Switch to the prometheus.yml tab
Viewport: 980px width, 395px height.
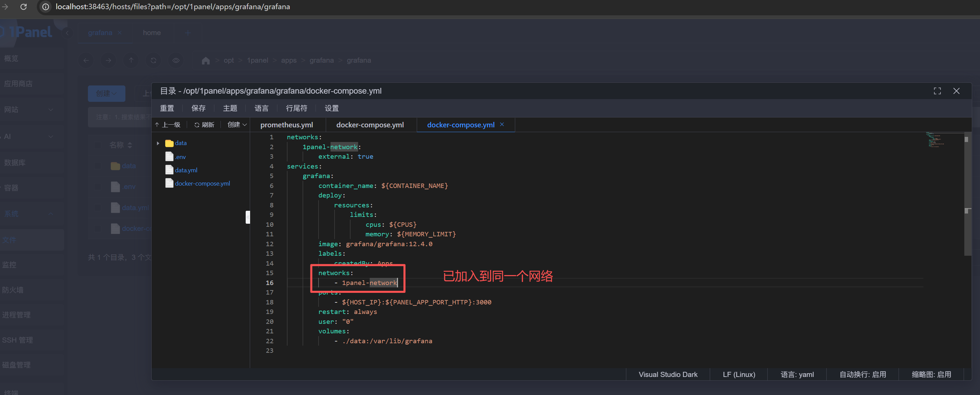click(x=287, y=125)
